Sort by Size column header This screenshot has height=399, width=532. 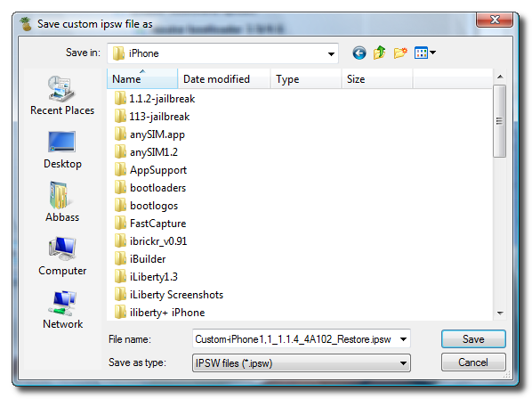click(377, 78)
